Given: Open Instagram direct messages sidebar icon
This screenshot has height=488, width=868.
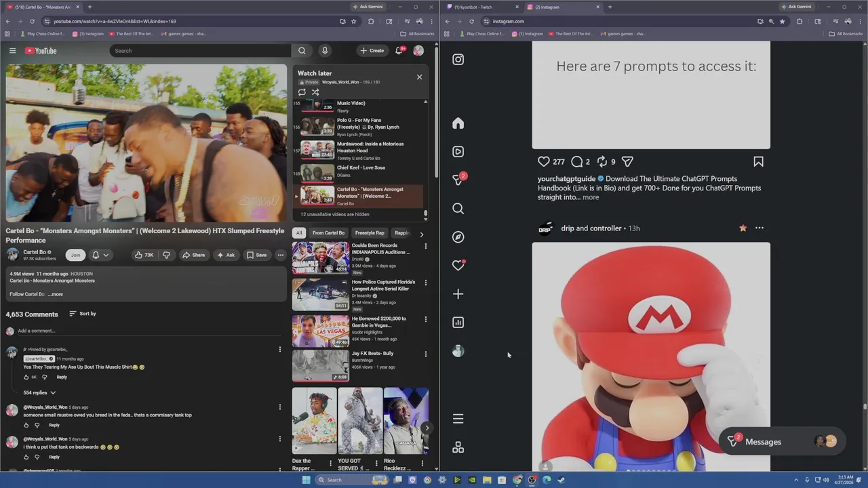Looking at the screenshot, I should tap(458, 180).
